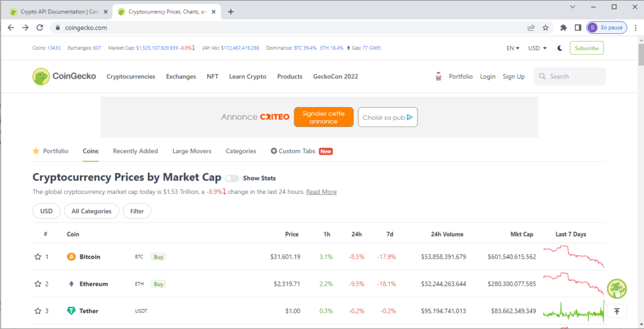Click the CoinGecko logo icon
The image size is (644, 329).
click(x=41, y=76)
